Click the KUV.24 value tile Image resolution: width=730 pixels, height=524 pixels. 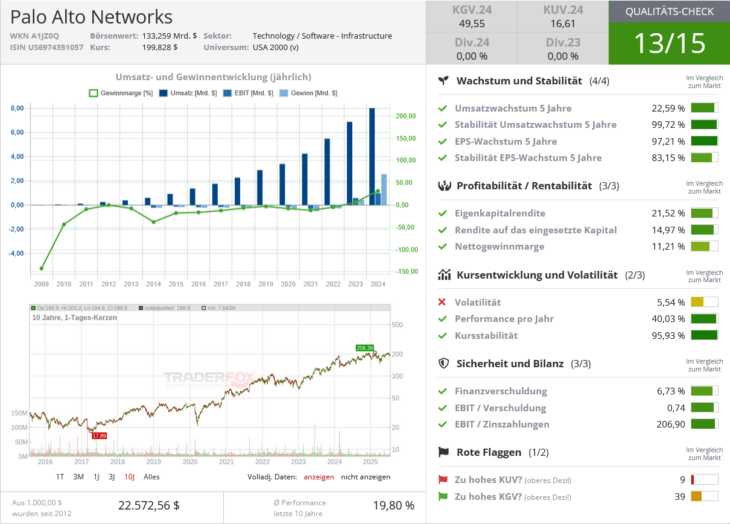[x=563, y=17]
